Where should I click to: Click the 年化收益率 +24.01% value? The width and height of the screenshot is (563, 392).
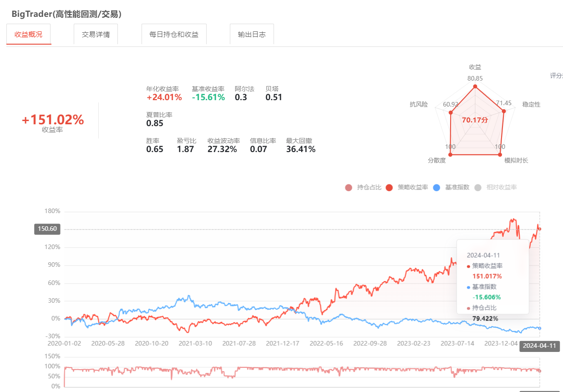pos(164,97)
